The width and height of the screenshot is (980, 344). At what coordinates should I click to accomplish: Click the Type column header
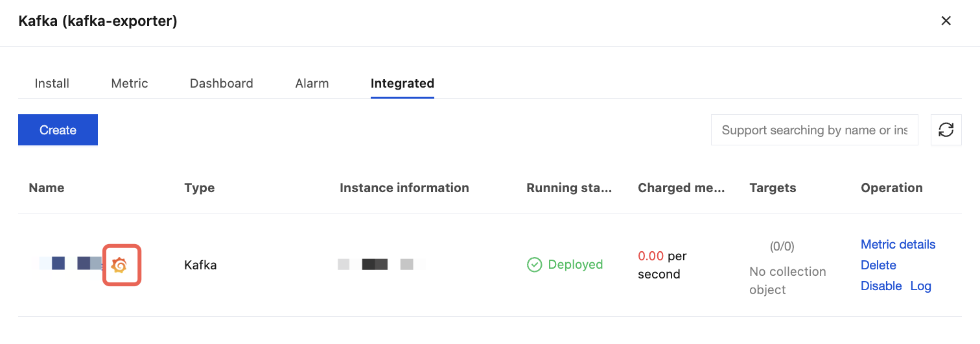[x=199, y=188]
